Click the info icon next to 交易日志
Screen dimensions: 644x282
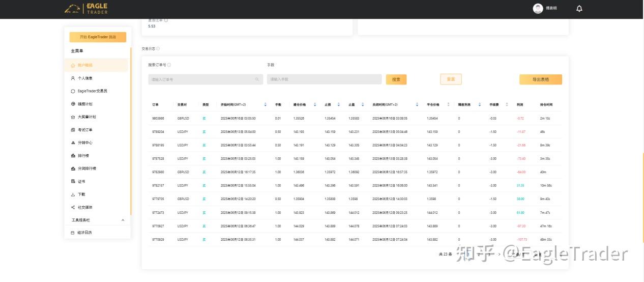(x=158, y=49)
